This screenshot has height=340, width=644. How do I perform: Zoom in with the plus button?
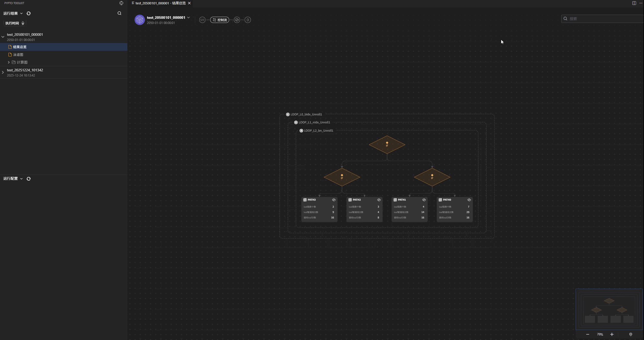click(x=612, y=334)
